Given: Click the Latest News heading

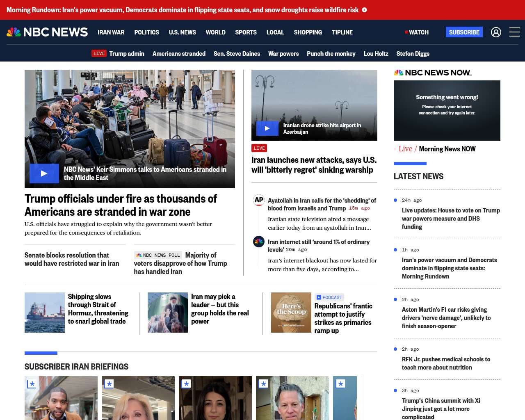Looking at the screenshot, I should [419, 176].
